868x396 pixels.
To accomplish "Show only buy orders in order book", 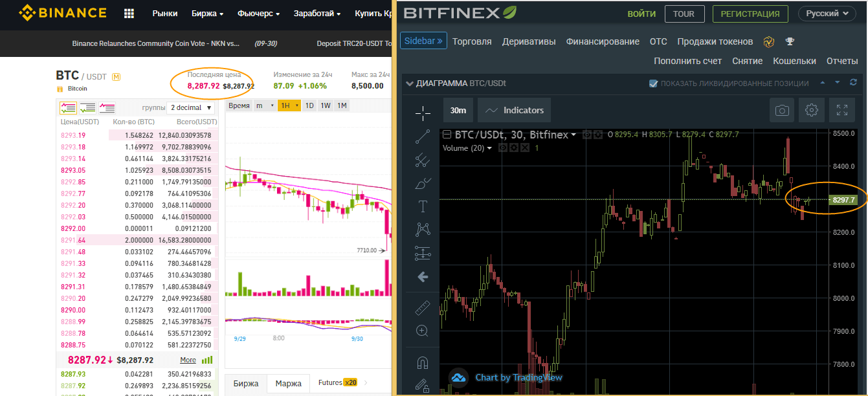I will tap(87, 108).
